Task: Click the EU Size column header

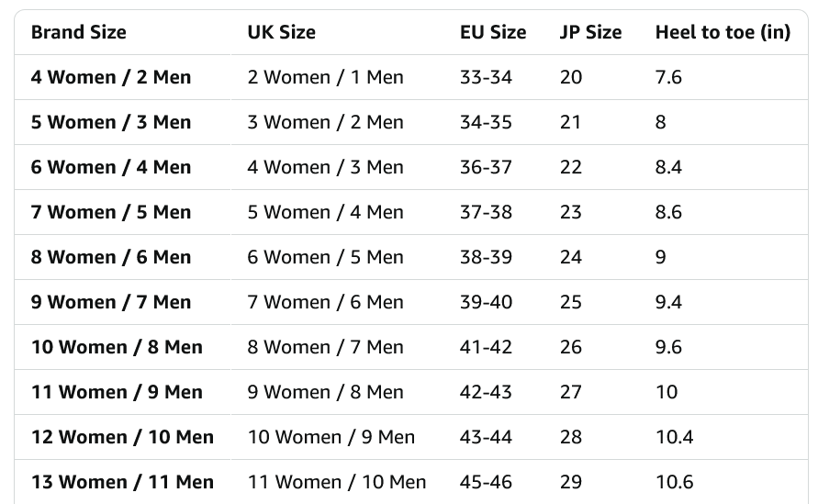Action: click(493, 32)
